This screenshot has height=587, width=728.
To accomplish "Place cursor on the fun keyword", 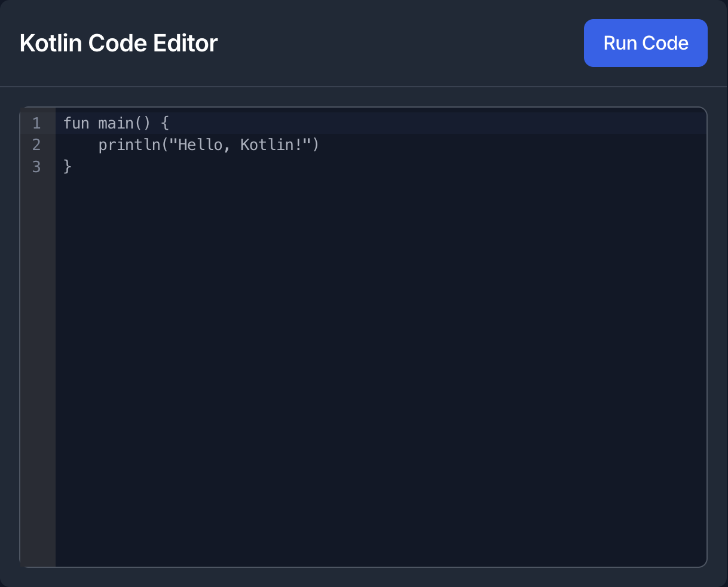I will 76,123.
